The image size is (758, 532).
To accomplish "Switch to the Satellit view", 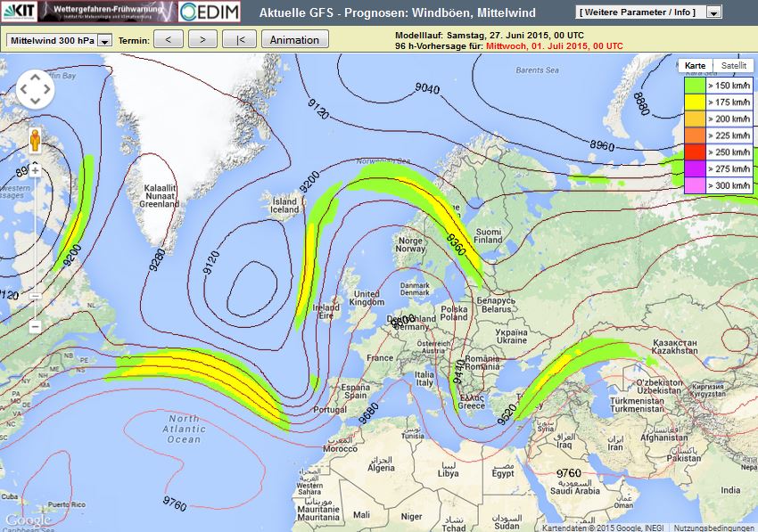I will pos(733,66).
